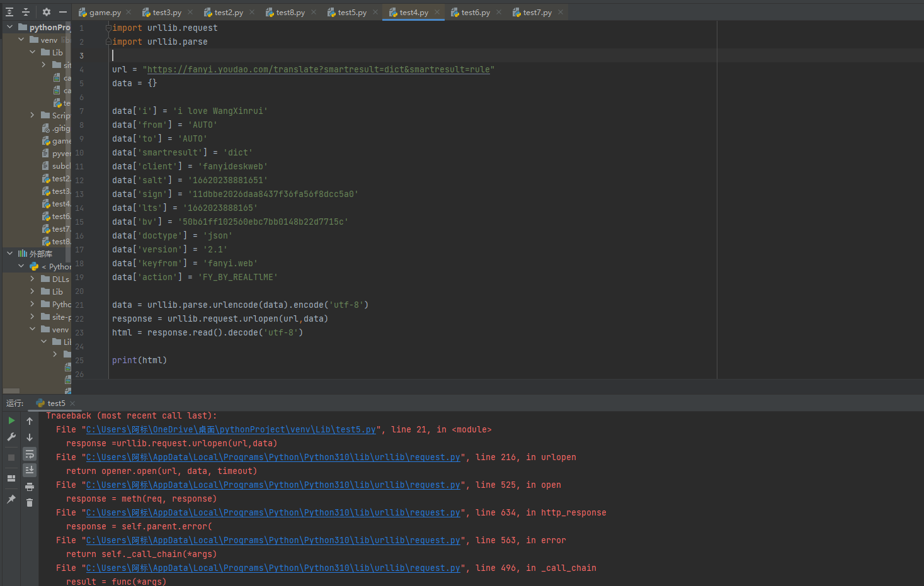This screenshot has width=924, height=586.
Task: Toggle scroll-to-end in the run console
Action: pos(30,470)
